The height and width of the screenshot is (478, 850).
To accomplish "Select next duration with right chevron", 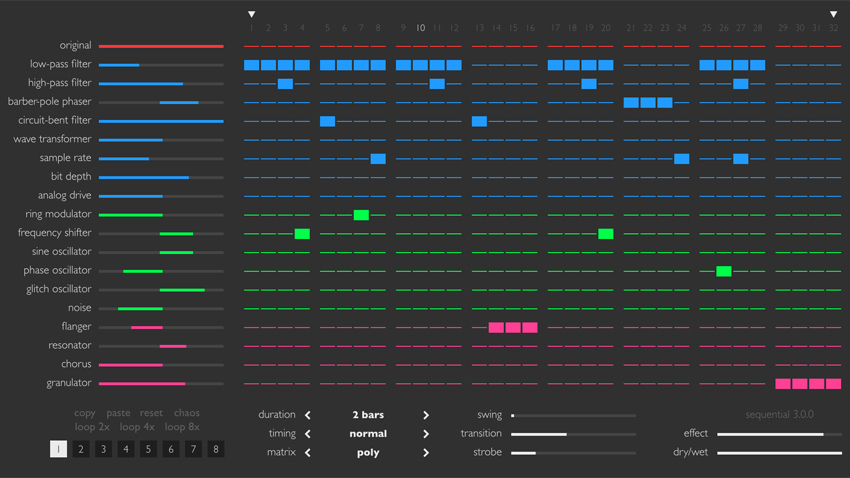I will (426, 415).
